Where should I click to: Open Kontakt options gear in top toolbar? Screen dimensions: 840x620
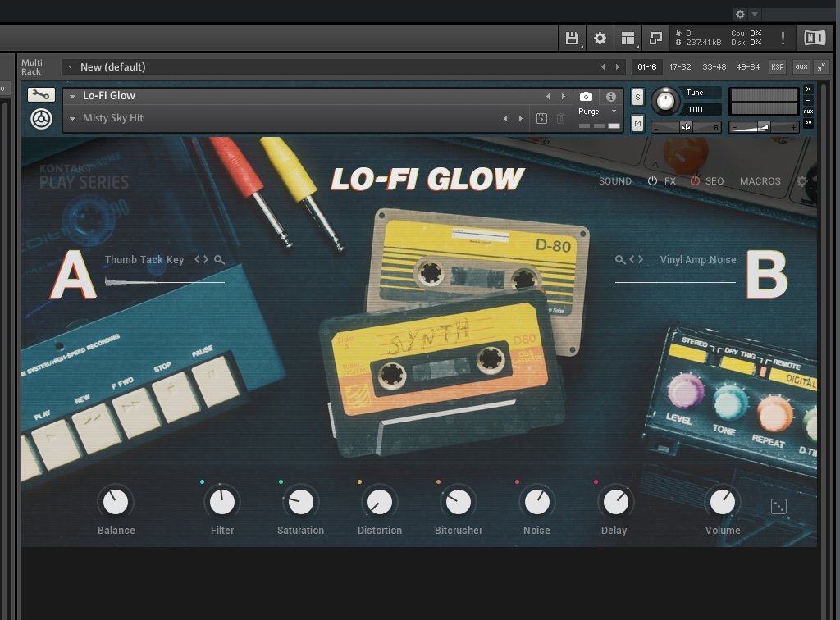[600, 38]
